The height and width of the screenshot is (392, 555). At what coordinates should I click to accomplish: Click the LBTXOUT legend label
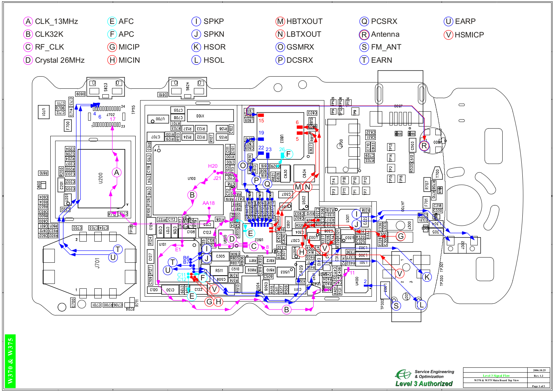pyautogui.click(x=304, y=34)
